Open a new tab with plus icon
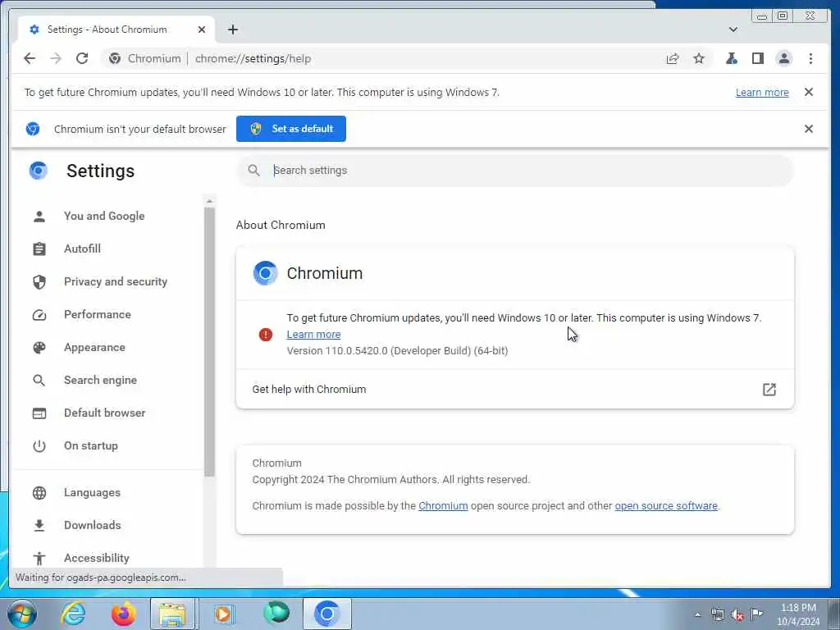Viewport: 840px width, 630px height. (232, 30)
